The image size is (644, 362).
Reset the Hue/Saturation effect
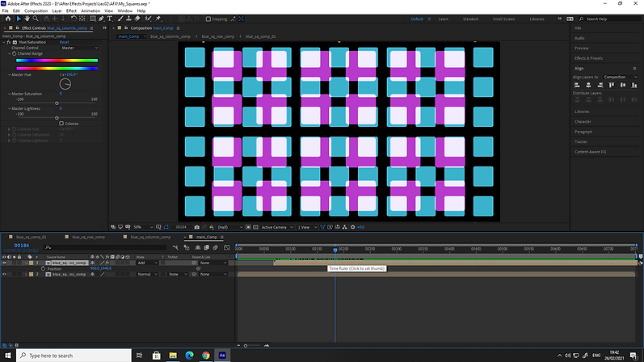(64, 42)
